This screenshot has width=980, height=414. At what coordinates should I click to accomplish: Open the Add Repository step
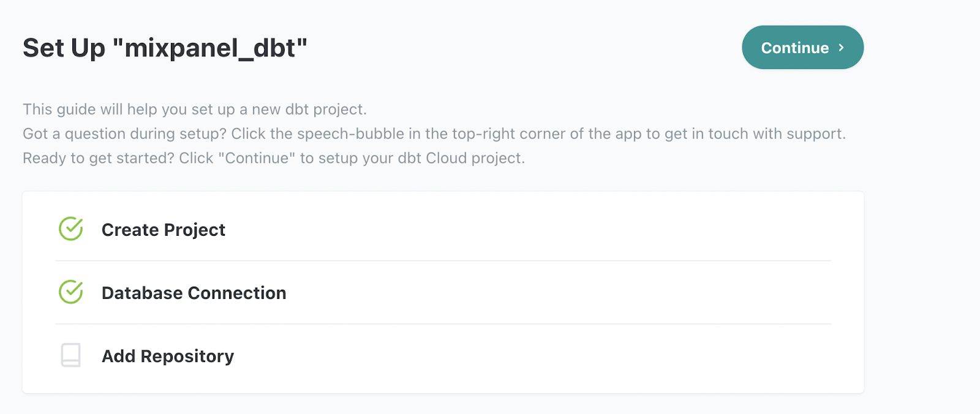point(168,356)
